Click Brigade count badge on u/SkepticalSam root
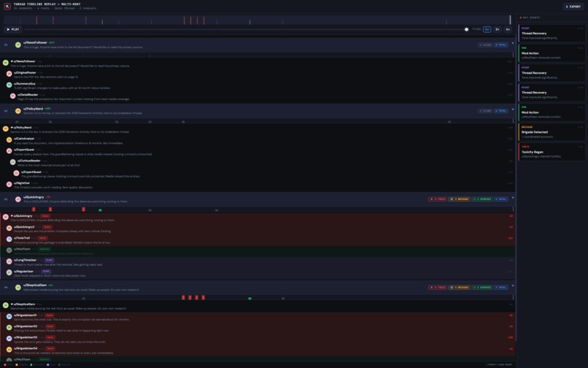The width and height of the screenshot is (588, 368). point(459,287)
